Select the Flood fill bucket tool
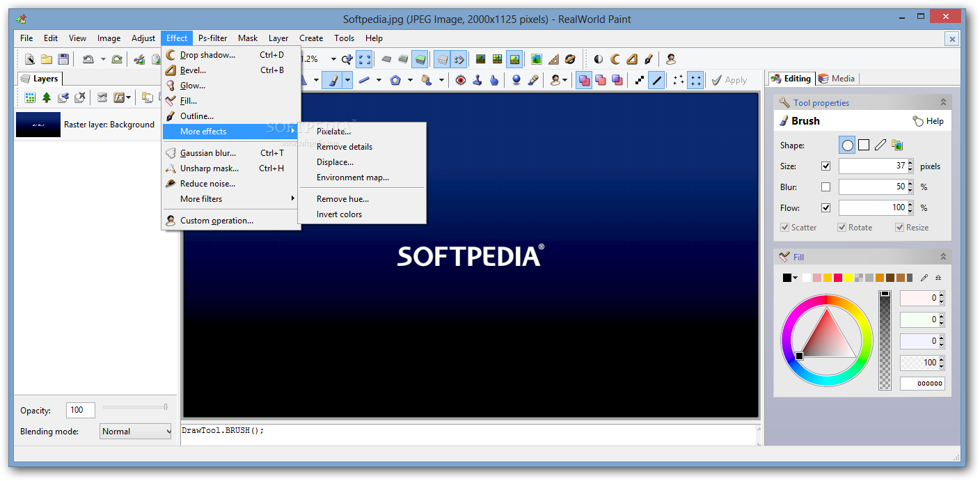This screenshot has width=980, height=481. click(426, 80)
